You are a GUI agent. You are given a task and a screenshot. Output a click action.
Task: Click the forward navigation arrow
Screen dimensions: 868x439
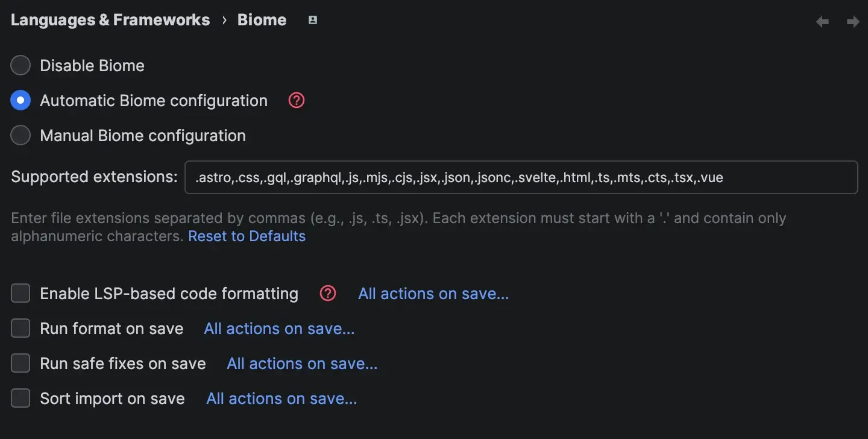[854, 21]
